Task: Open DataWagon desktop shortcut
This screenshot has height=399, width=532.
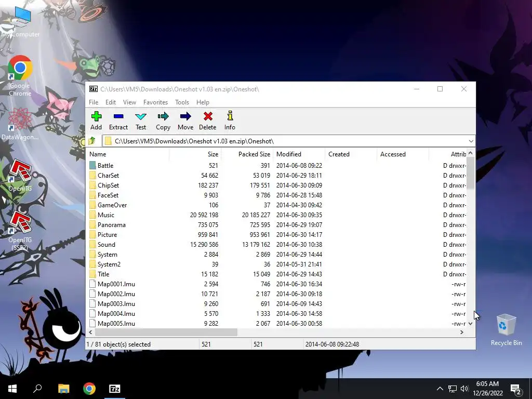Action: [x=20, y=124]
